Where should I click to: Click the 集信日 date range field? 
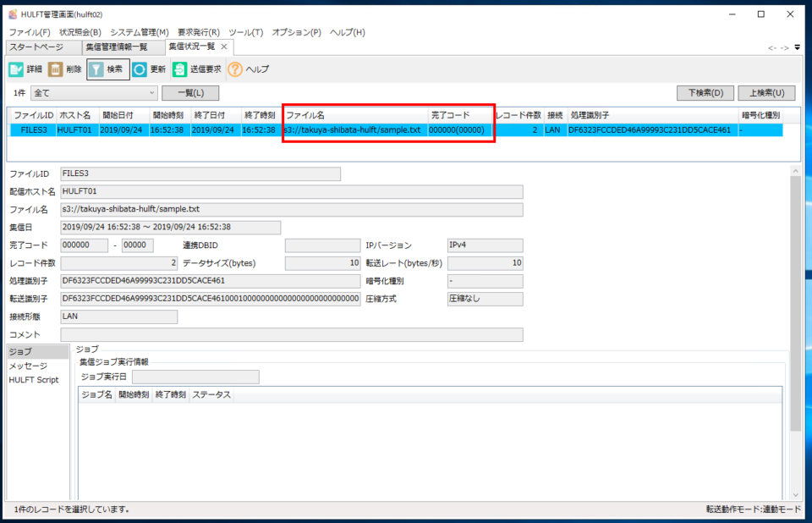coord(170,227)
